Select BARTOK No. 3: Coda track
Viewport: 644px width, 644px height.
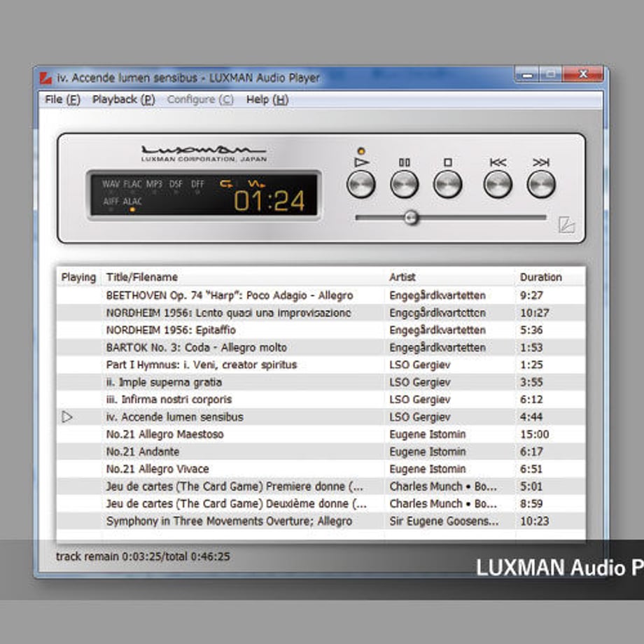point(321,347)
